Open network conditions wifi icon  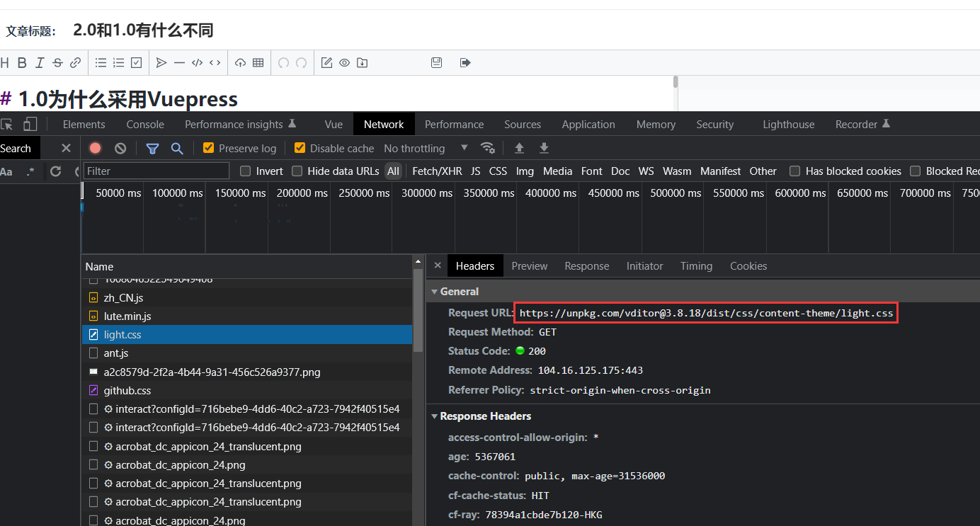coord(488,148)
